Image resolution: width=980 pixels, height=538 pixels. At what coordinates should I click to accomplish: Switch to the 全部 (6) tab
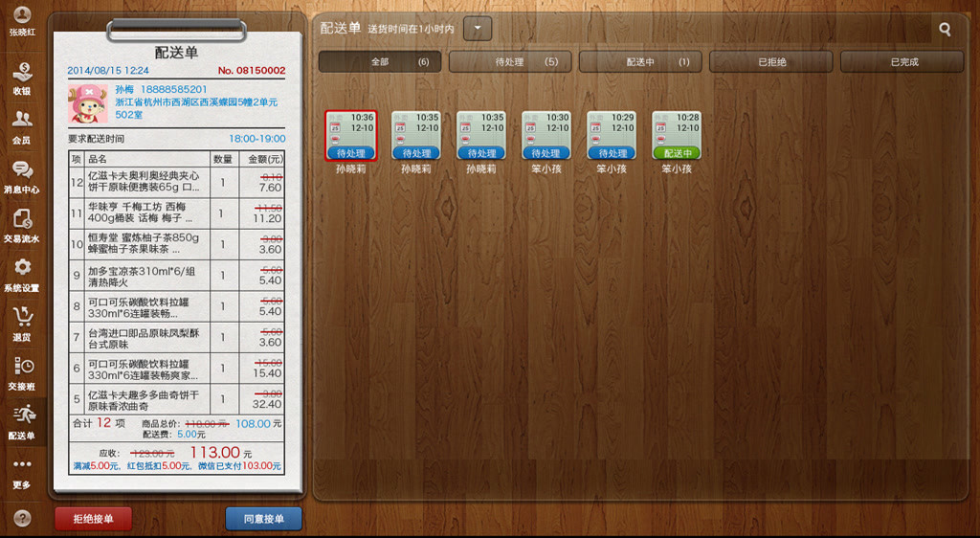pos(380,62)
